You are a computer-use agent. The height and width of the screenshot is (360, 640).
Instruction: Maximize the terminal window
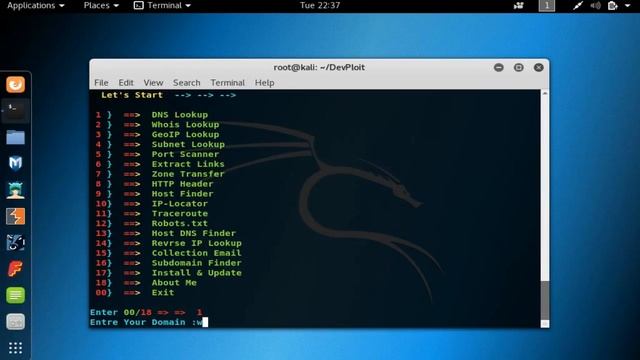click(519, 67)
